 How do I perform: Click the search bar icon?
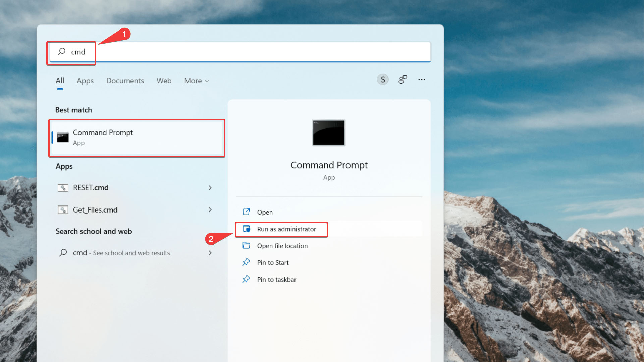point(62,52)
